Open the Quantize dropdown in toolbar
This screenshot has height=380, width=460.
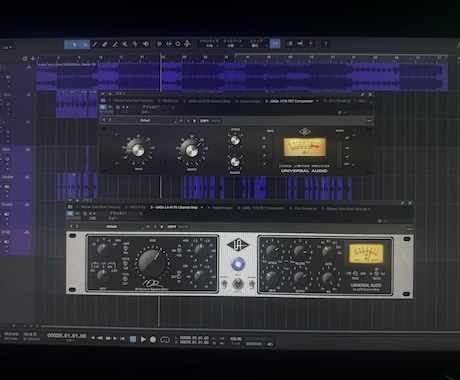(x=209, y=44)
